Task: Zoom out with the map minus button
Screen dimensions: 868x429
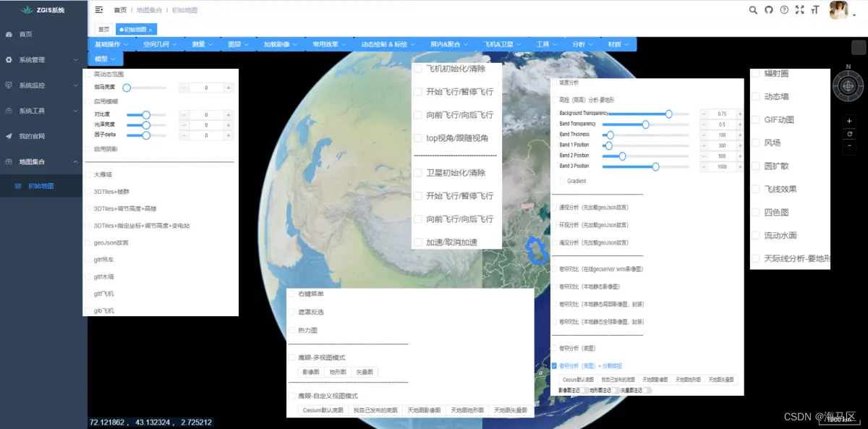Action: pyautogui.click(x=849, y=146)
